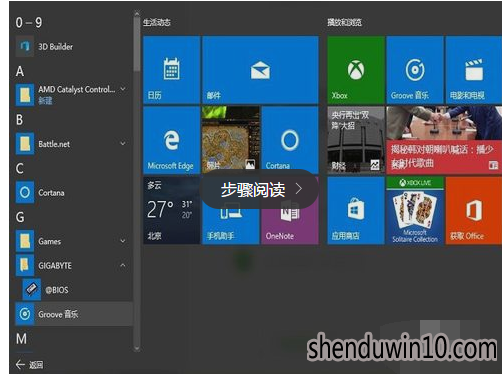Open the 照片 photos tile

231,138
